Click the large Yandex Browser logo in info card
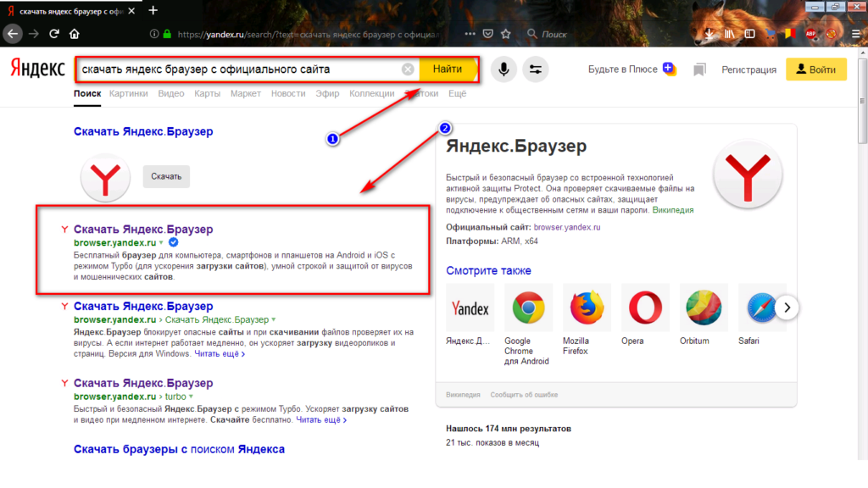This screenshot has width=868, height=488. tap(748, 175)
